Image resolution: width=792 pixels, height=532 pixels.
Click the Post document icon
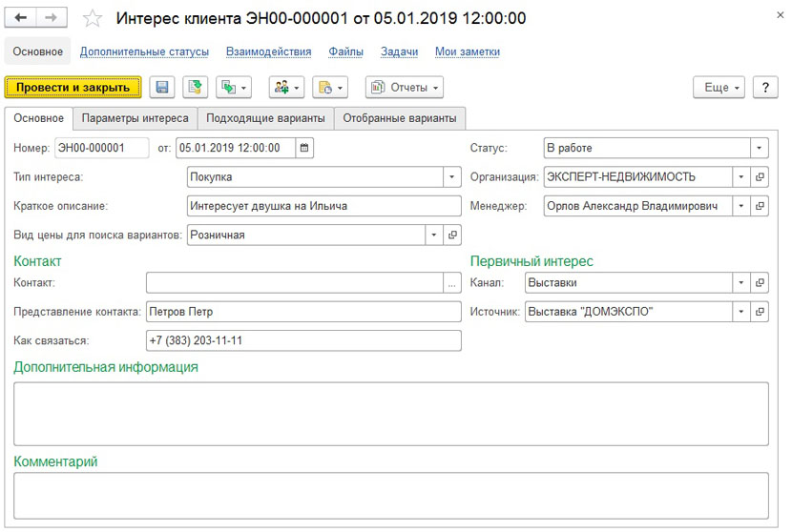coord(195,88)
